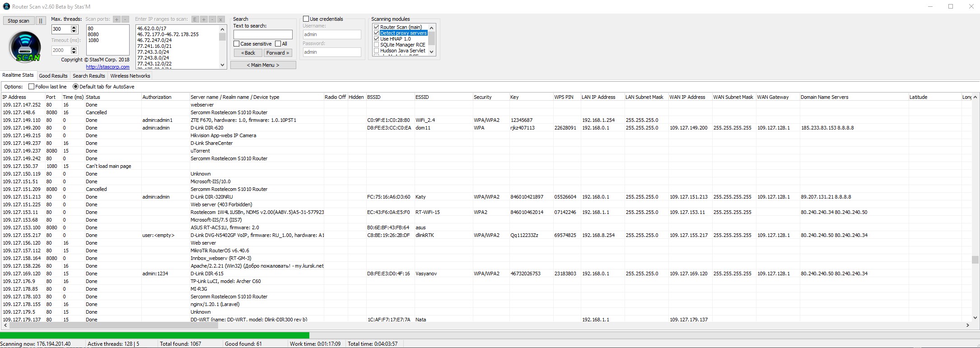This screenshot has width=980, height=348.
Task: Click the Text to search input field
Action: click(x=263, y=34)
